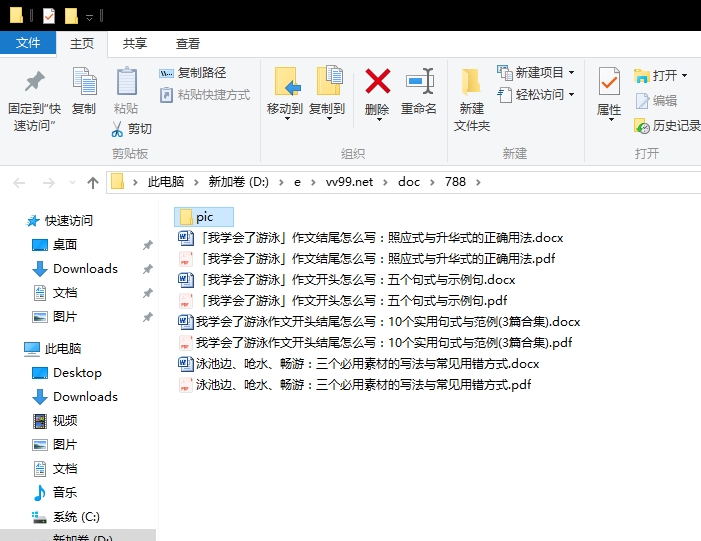701x541 pixels.
Task: Choose Paste shortcut in clipboard group
Action: (x=204, y=95)
